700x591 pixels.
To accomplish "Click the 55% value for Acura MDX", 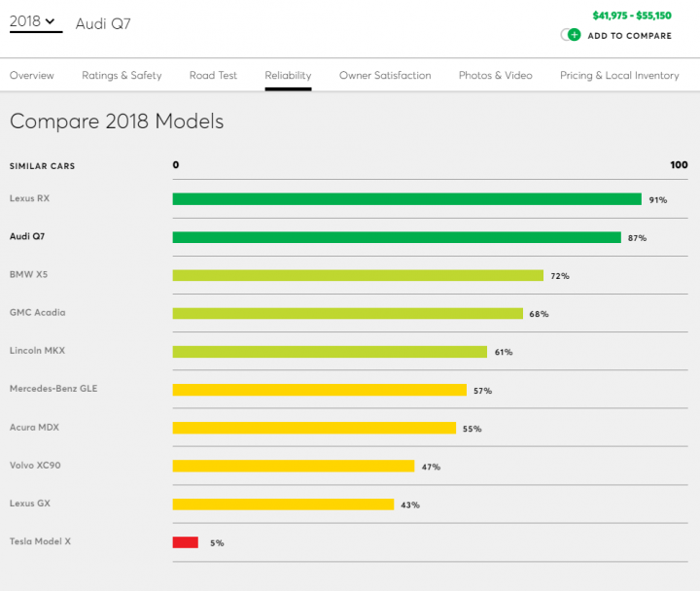I will (472, 429).
